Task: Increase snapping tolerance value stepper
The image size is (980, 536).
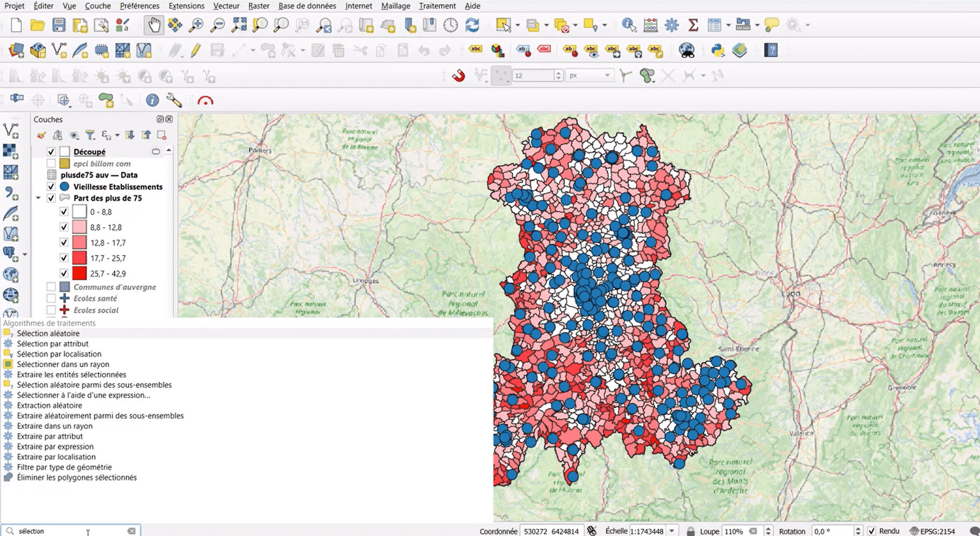Action: point(558,73)
